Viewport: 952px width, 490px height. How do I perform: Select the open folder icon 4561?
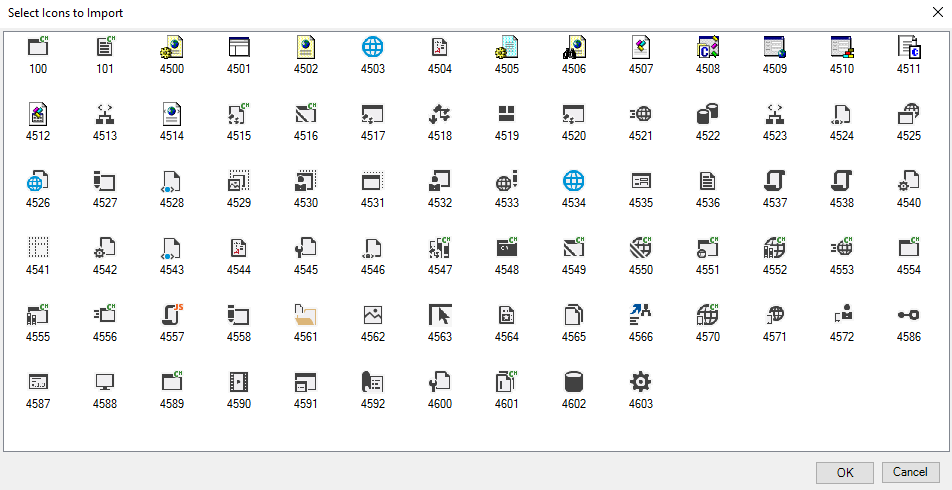306,314
